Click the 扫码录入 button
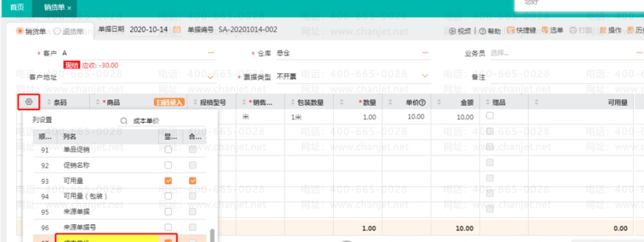Viewport: 644px width, 242px height. (169, 102)
